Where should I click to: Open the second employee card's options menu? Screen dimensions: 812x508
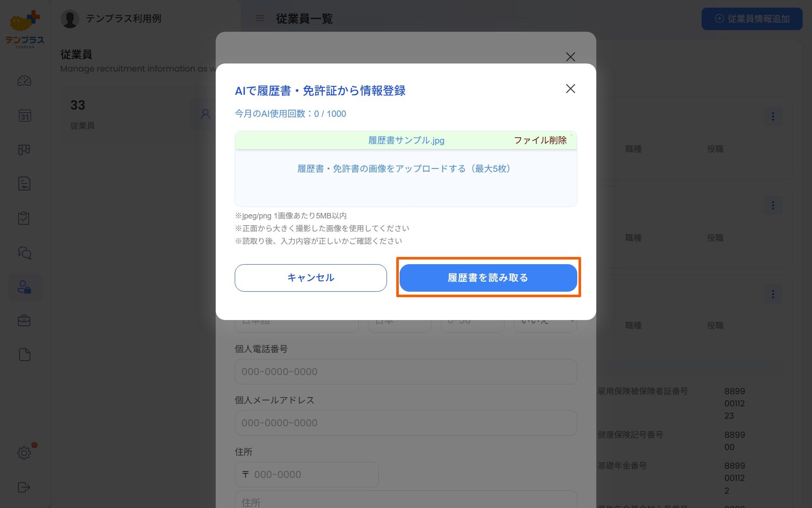click(773, 205)
